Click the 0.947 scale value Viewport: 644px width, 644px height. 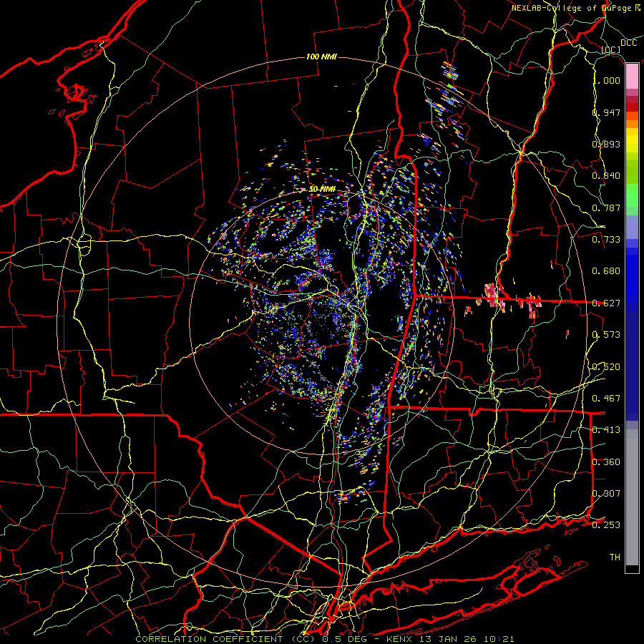pos(606,112)
